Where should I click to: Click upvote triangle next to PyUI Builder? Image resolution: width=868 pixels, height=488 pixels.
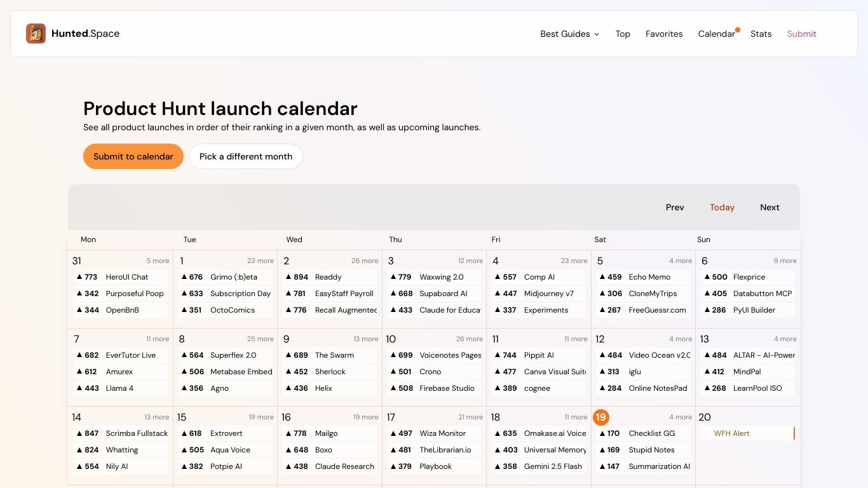pos(707,310)
